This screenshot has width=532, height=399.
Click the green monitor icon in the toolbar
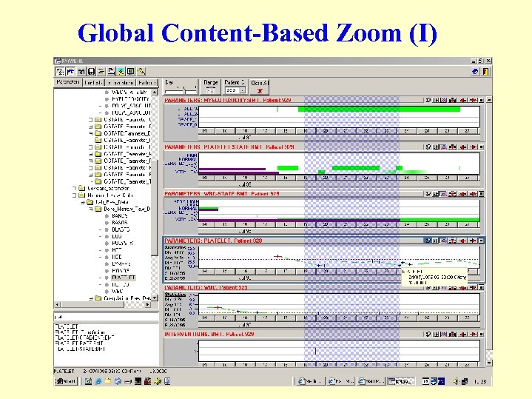pyautogui.click(x=131, y=72)
